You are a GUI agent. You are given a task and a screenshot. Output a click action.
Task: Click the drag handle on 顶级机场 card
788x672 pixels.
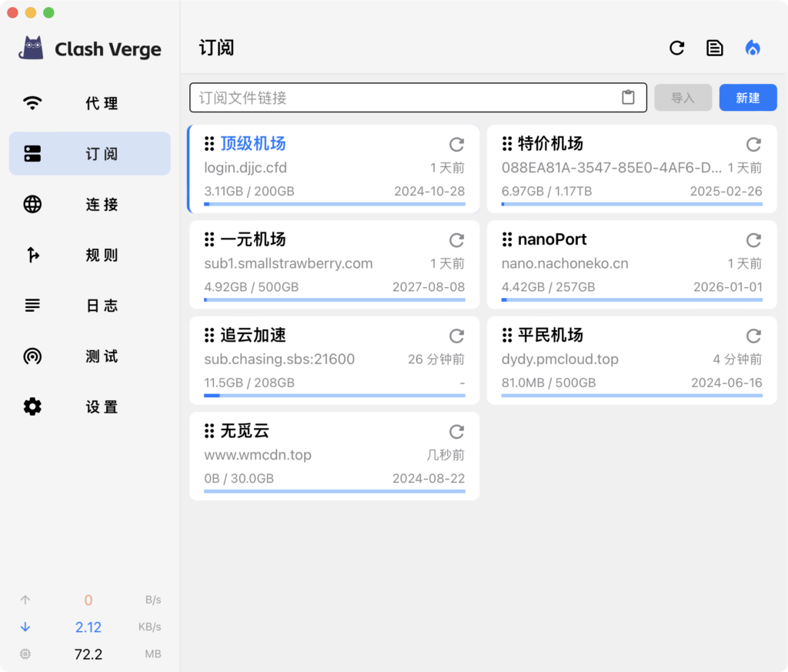tap(209, 144)
